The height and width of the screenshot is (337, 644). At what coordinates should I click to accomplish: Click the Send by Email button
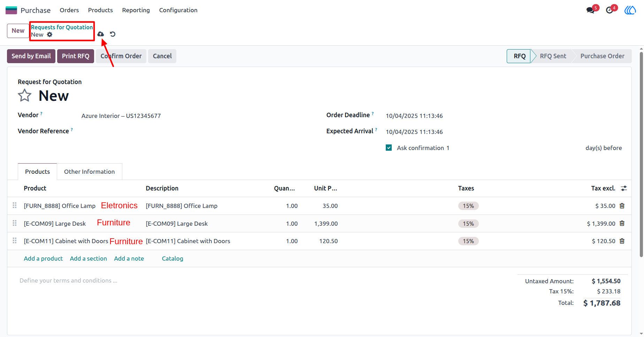pyautogui.click(x=31, y=56)
